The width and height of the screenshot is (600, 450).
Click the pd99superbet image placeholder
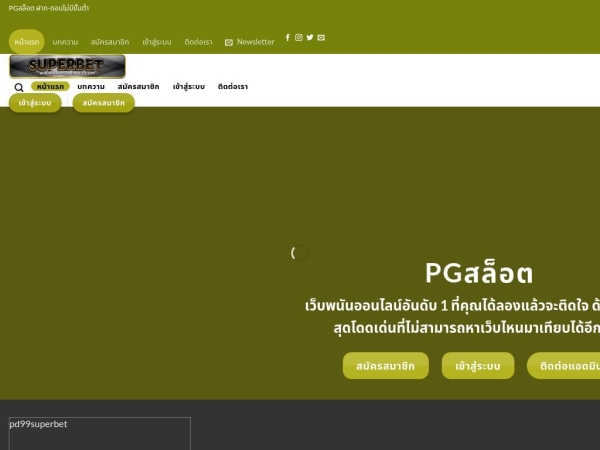pos(99,434)
